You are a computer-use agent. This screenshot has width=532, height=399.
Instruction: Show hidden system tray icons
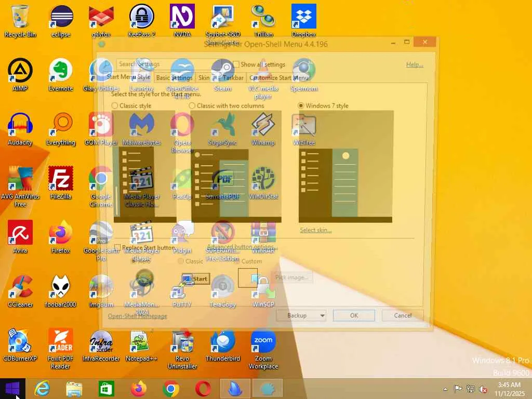pyautogui.click(x=445, y=389)
